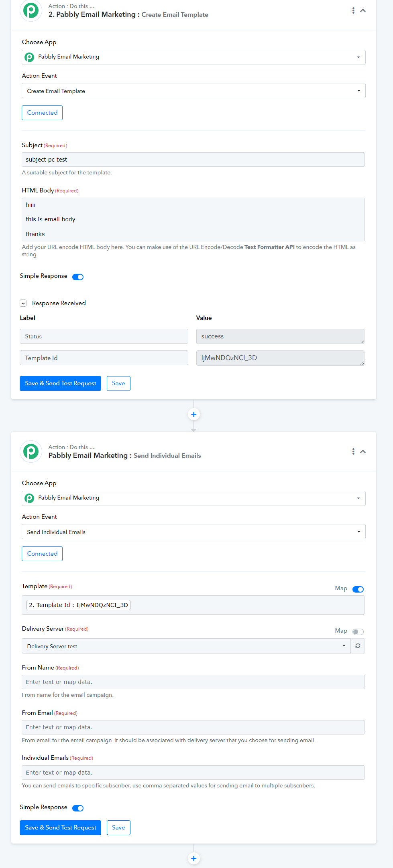The height and width of the screenshot is (868, 393).
Task: Click the Individual Emails input field
Action: pos(193,773)
